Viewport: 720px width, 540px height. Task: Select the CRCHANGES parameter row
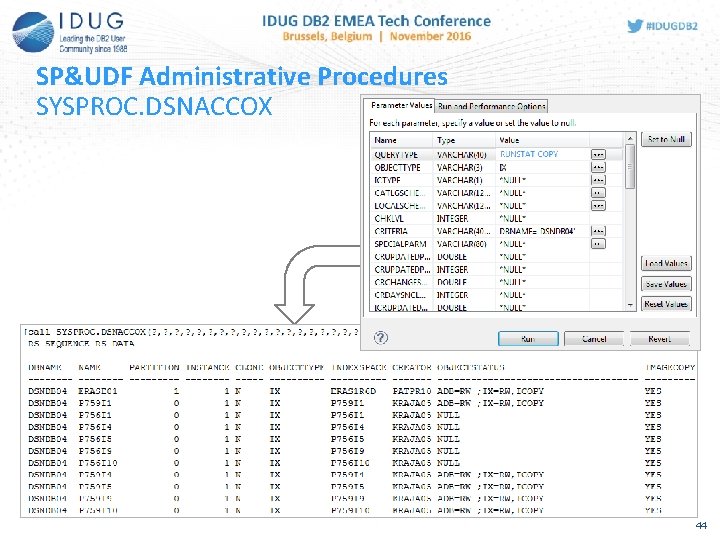(497, 282)
